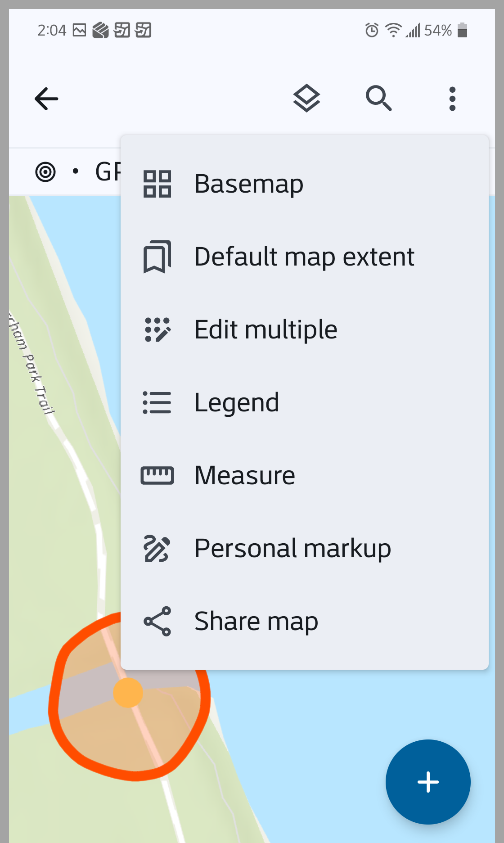
Task: Choose Default map extent
Action: [304, 257]
